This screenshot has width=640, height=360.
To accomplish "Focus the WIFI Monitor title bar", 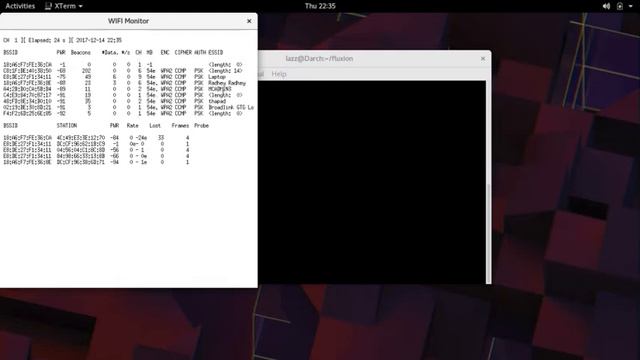I will click(x=129, y=21).
